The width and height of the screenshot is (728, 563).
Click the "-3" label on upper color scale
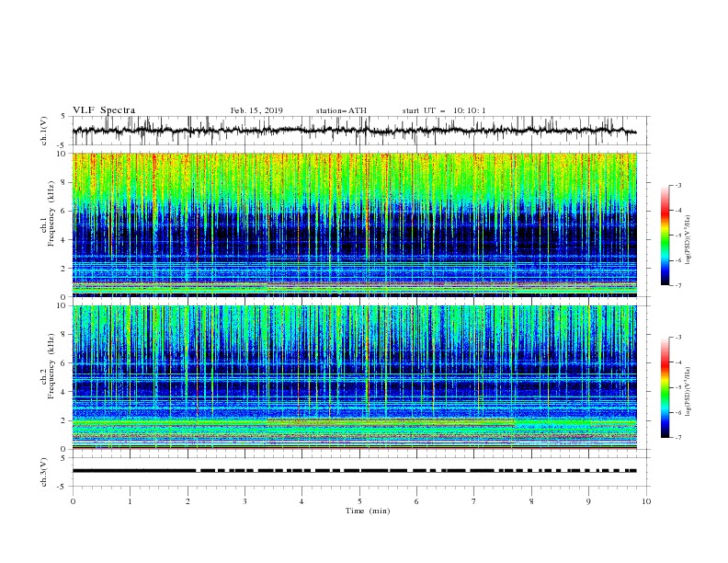point(677,185)
